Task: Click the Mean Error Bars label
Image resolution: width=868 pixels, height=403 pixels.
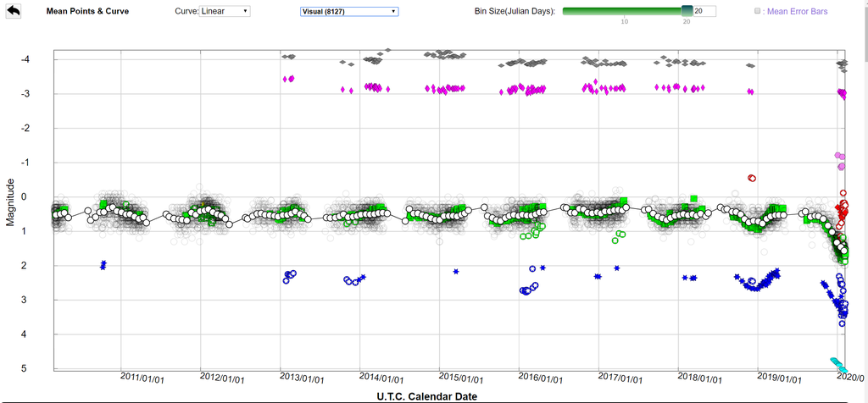Action: point(798,11)
